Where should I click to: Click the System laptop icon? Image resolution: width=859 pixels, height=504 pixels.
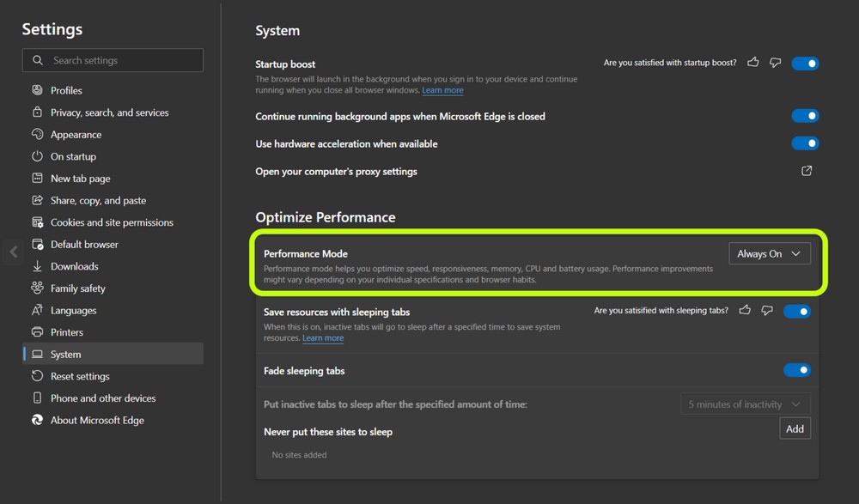[x=37, y=354]
